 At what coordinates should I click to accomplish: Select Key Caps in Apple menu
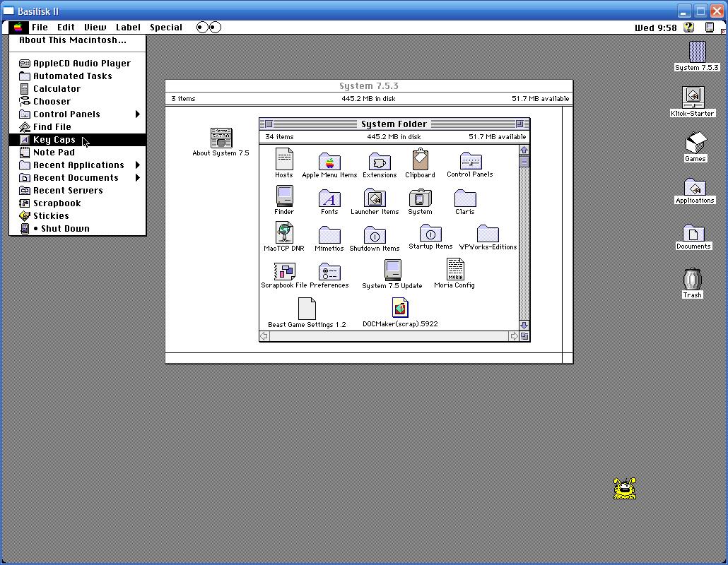pyautogui.click(x=78, y=140)
